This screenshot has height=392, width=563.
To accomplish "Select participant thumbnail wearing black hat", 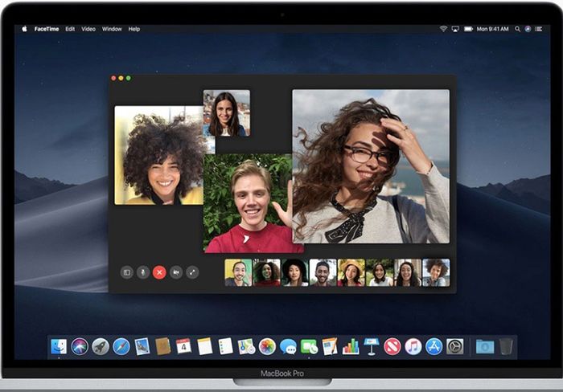I will pyautogui.click(x=294, y=272).
